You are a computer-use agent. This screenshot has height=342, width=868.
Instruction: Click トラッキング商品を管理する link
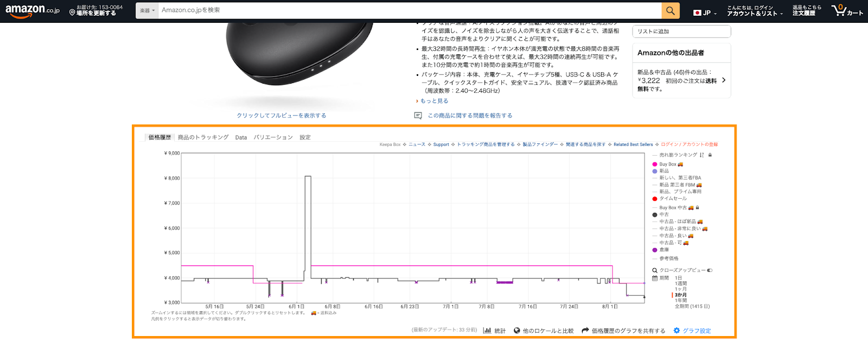[486, 144]
